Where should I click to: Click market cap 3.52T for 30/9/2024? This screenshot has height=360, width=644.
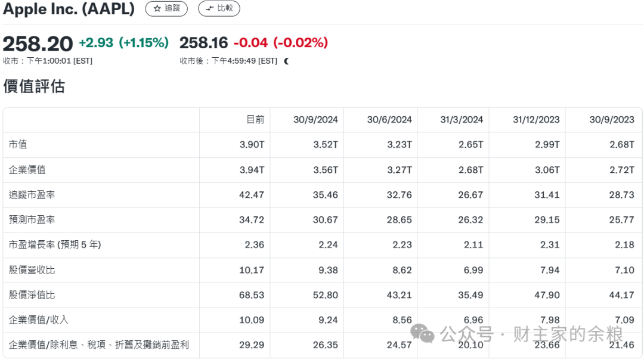pyautogui.click(x=326, y=144)
